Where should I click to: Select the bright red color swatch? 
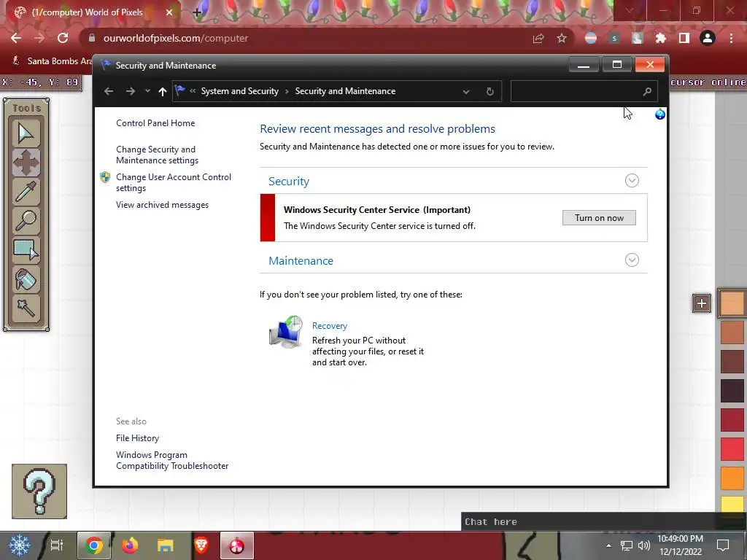tap(732, 448)
